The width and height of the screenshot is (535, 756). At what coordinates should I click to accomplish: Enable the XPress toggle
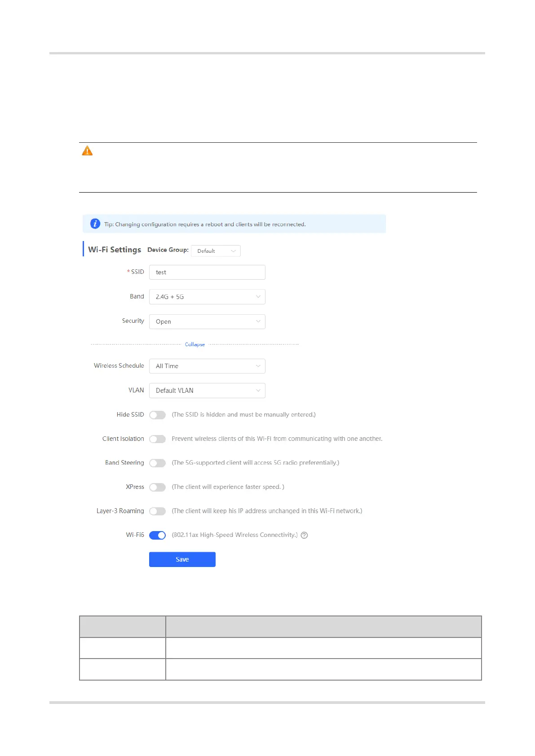(x=157, y=487)
